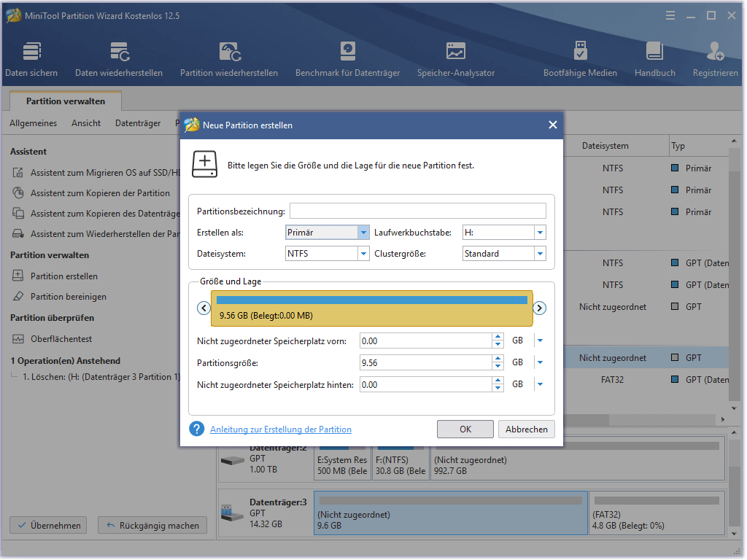This screenshot has width=747, height=560.
Task: Select the Partition verwalten tab
Action: pos(66,101)
